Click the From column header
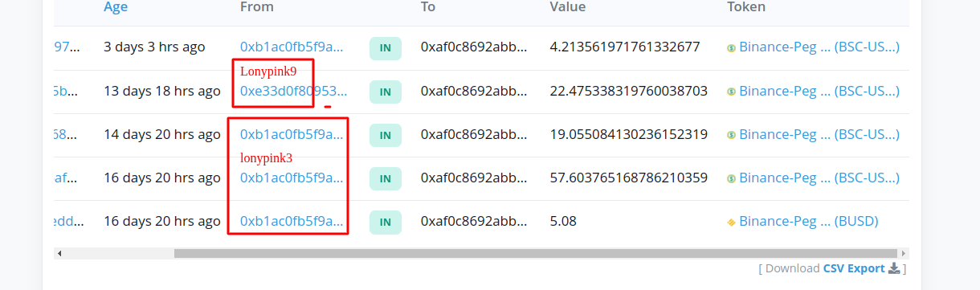The height and width of the screenshot is (290, 980). 257,7
